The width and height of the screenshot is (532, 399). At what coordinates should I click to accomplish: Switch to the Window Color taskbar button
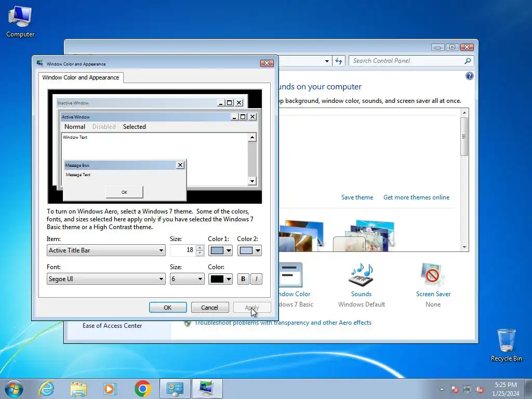[207, 389]
